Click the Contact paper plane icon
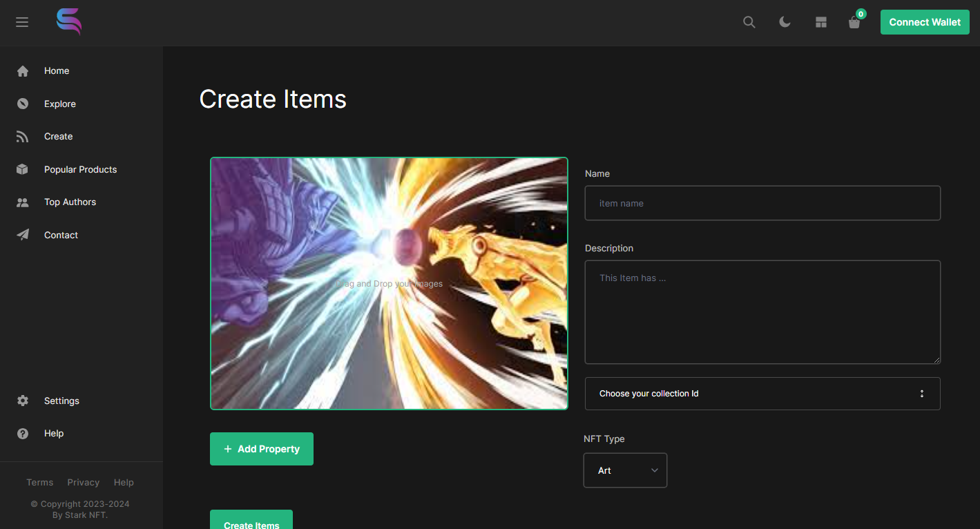 point(23,235)
